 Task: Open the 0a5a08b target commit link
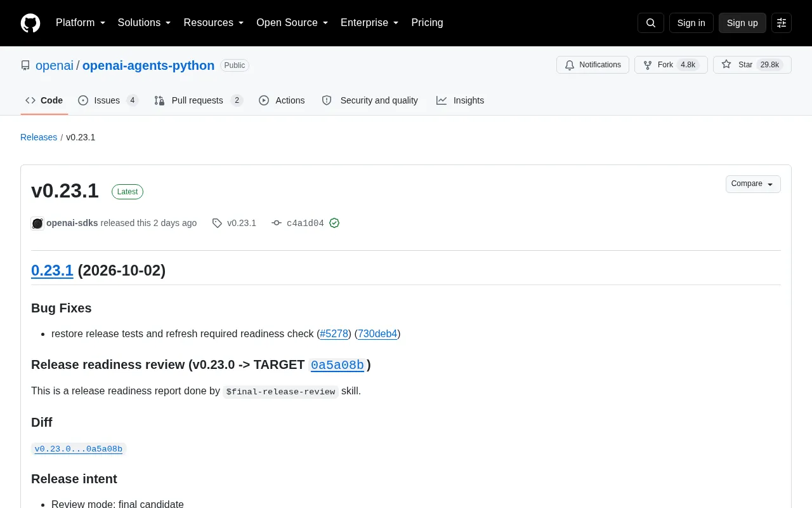(x=337, y=365)
